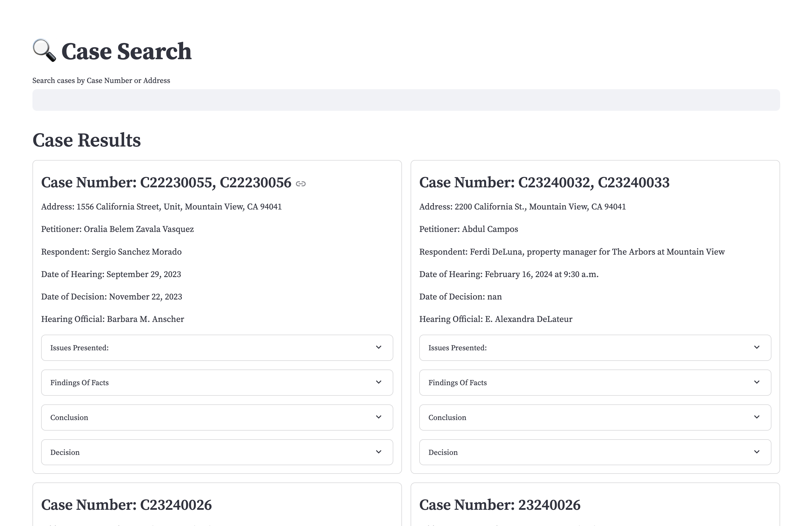This screenshot has height=526, width=812.
Task: Expand Conclusion section for case C22230055
Action: tap(217, 417)
